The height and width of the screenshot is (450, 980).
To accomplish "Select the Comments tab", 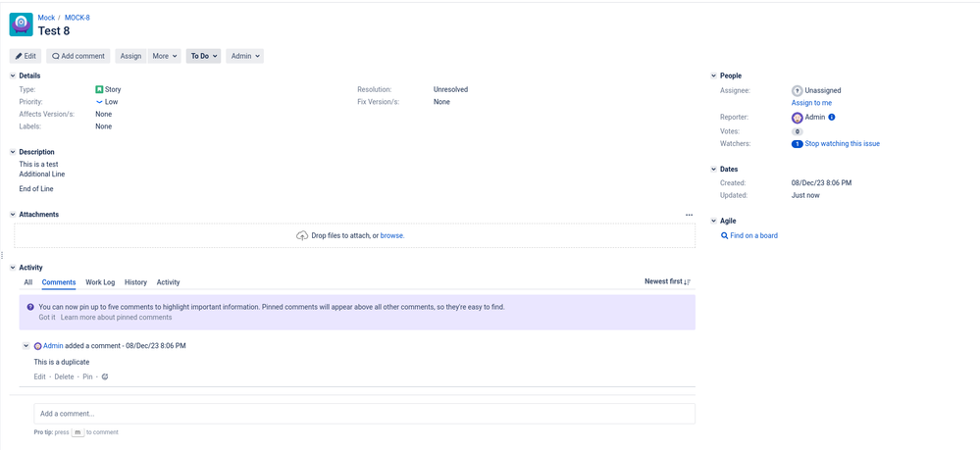I will (x=59, y=282).
